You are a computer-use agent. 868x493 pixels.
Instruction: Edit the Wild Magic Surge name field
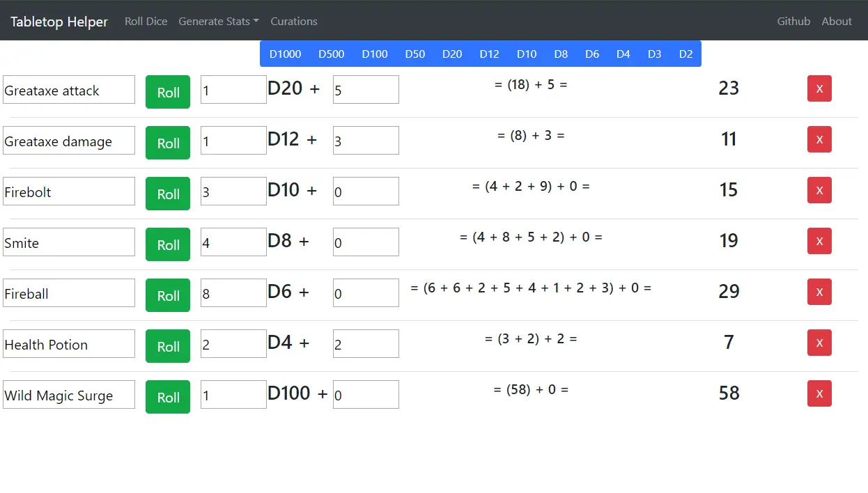pos(69,395)
